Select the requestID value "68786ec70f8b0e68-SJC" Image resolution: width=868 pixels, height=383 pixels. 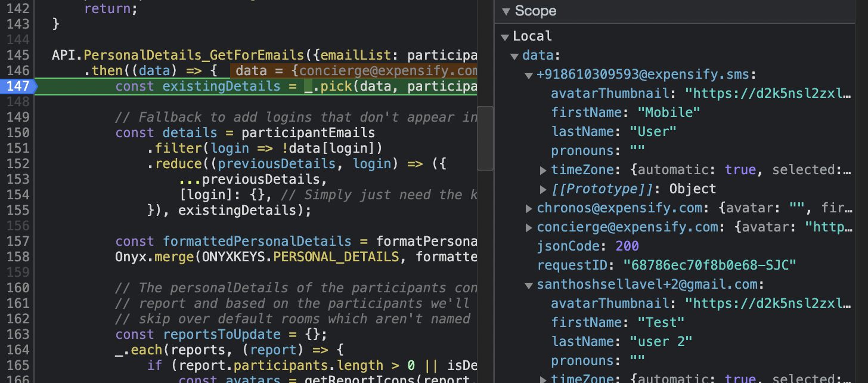tap(709, 265)
